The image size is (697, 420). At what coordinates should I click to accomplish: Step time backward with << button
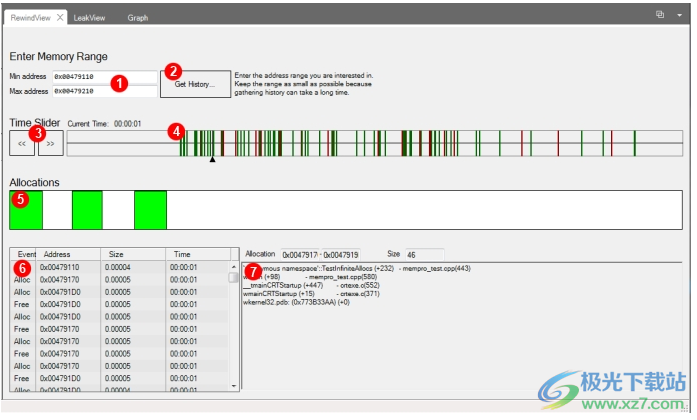22,144
